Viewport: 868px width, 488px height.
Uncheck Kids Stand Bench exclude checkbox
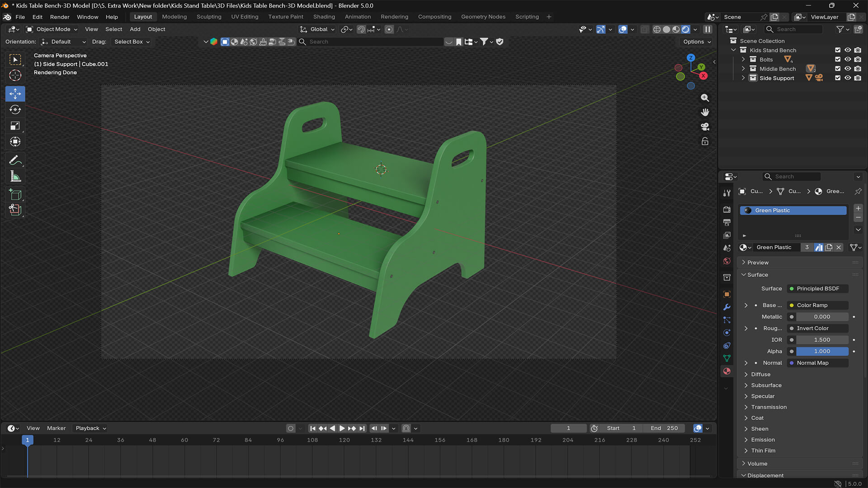tap(838, 50)
